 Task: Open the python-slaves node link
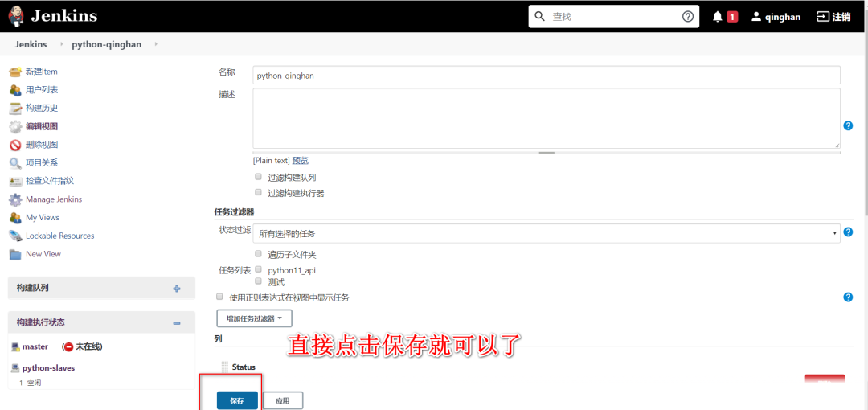coord(49,368)
